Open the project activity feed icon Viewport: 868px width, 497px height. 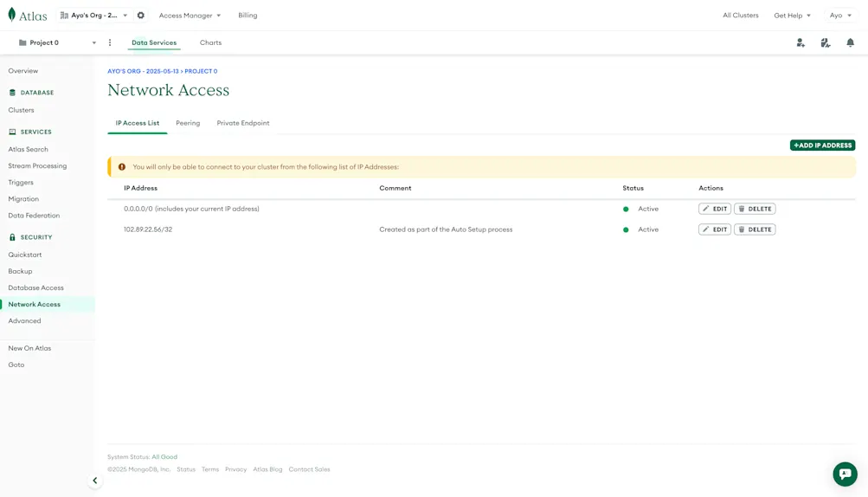pos(826,42)
